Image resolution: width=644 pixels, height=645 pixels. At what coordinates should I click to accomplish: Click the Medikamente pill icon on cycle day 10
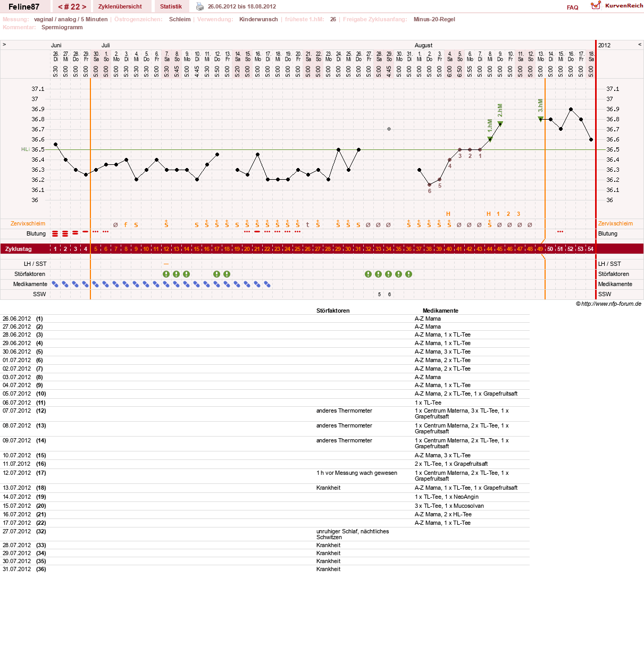click(x=146, y=284)
